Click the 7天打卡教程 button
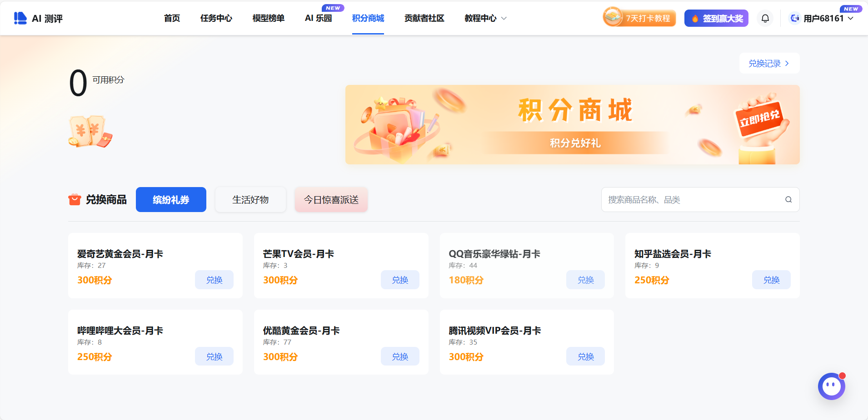 (x=639, y=18)
